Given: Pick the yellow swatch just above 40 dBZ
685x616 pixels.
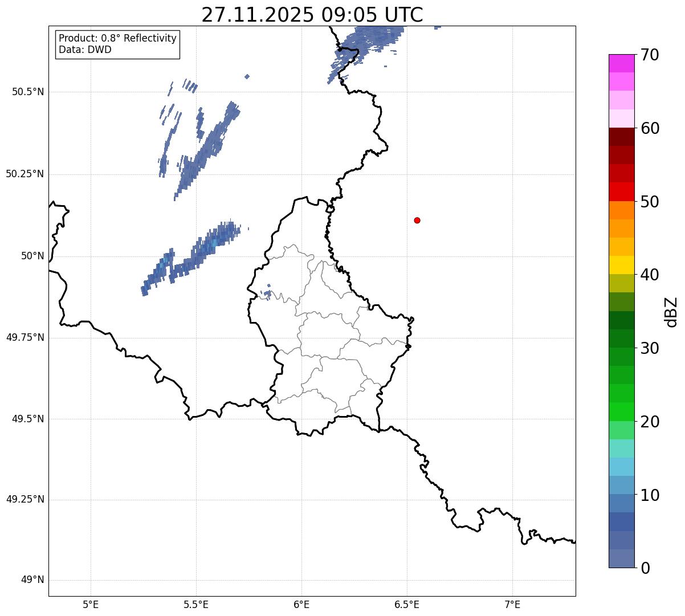Looking at the screenshot, I should coord(621,265).
